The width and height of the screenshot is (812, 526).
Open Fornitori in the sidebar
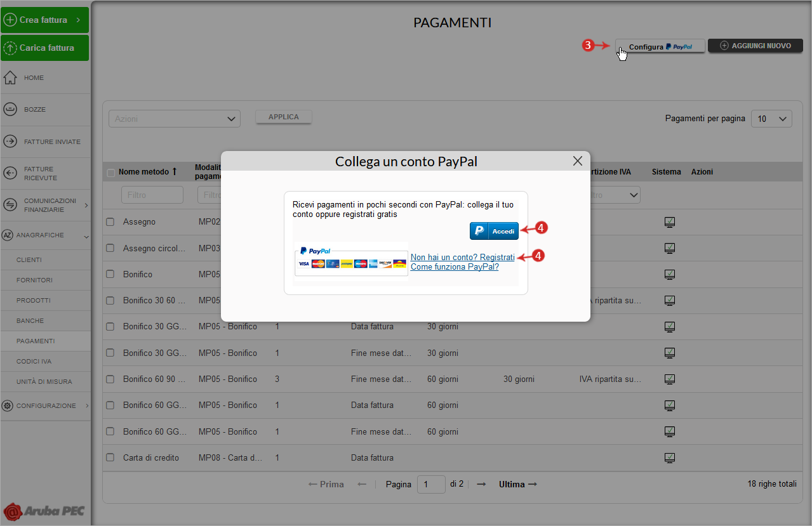(34, 280)
